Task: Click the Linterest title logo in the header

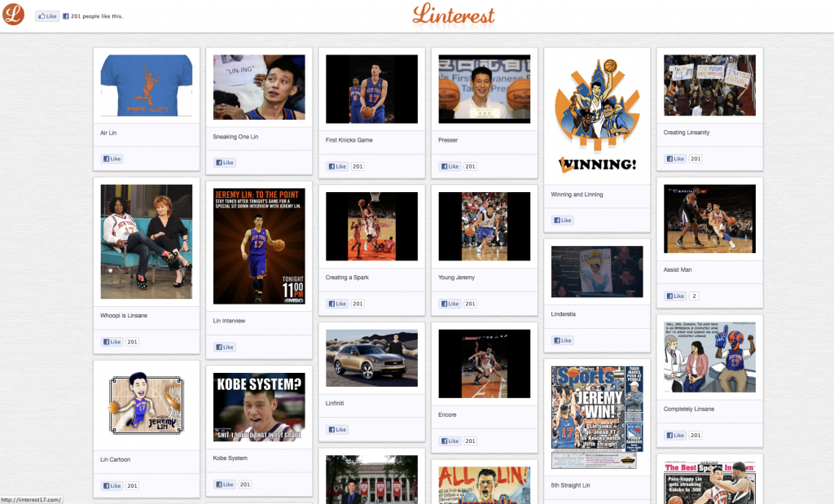Action: 454,15
